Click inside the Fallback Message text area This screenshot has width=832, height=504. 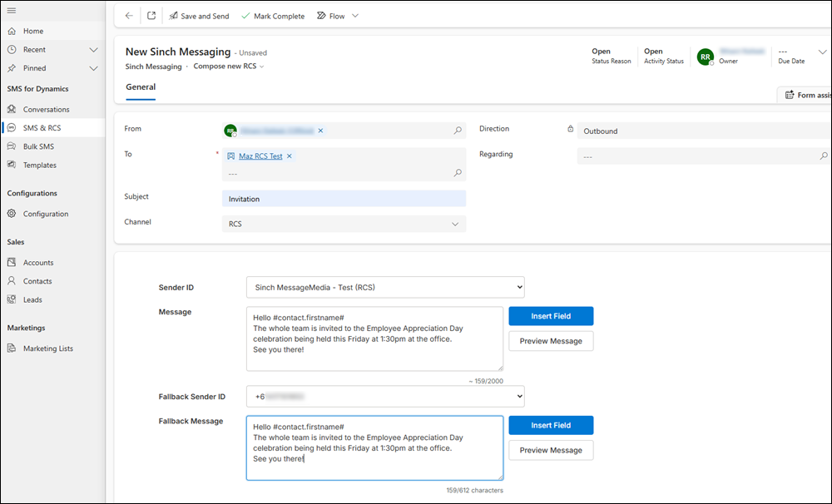(x=374, y=447)
